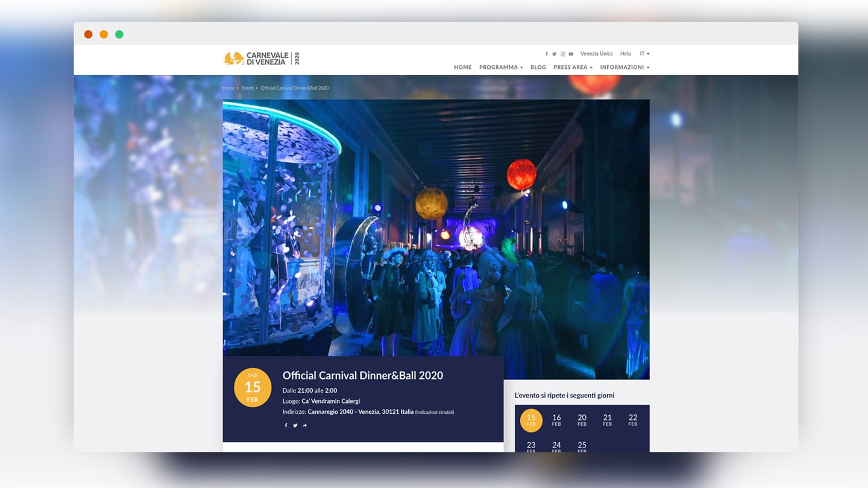
Task: Select the Eventi breadcrumb link
Action: (248, 88)
